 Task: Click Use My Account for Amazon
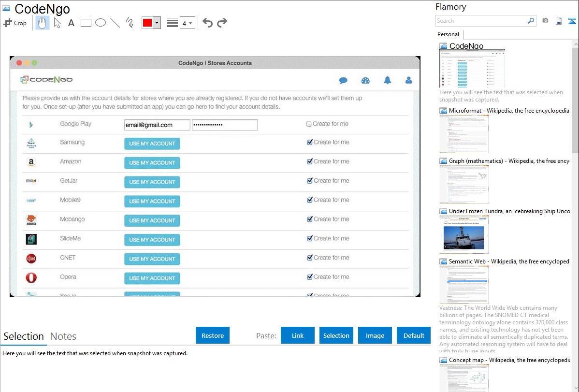pyautogui.click(x=152, y=163)
